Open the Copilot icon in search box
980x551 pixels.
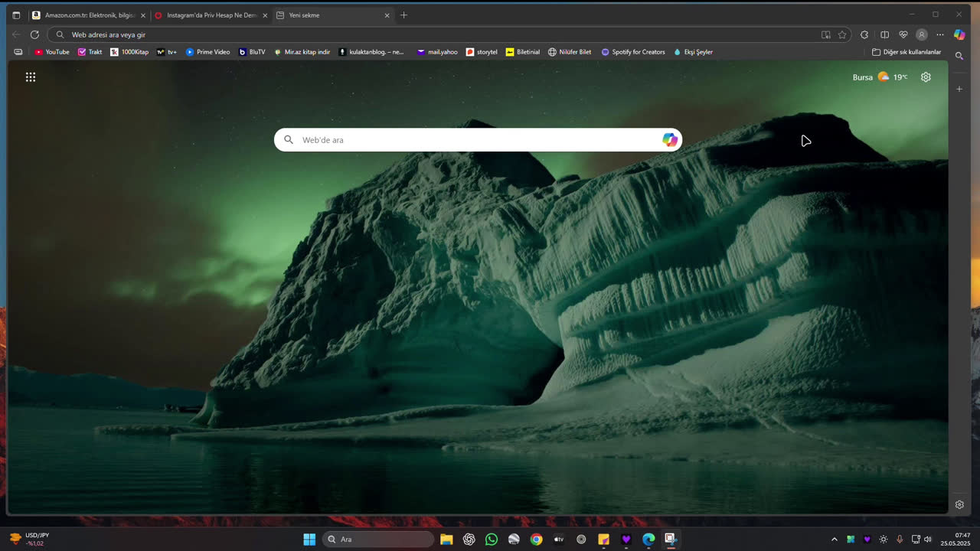click(670, 139)
